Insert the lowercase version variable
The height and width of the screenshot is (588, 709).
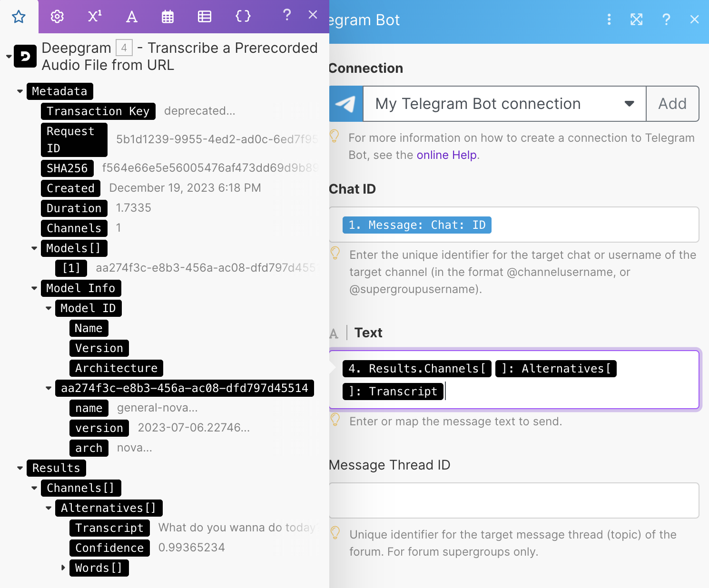tap(99, 428)
